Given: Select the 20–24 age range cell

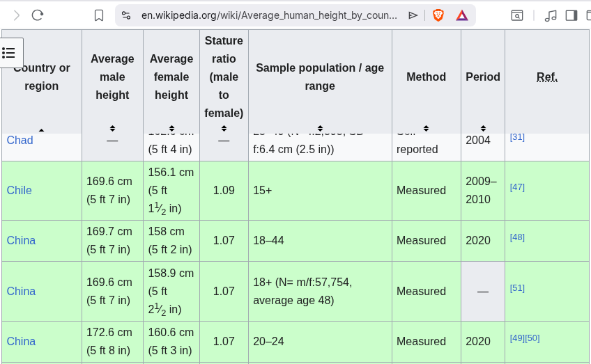Looking at the screenshot, I should coord(320,342).
